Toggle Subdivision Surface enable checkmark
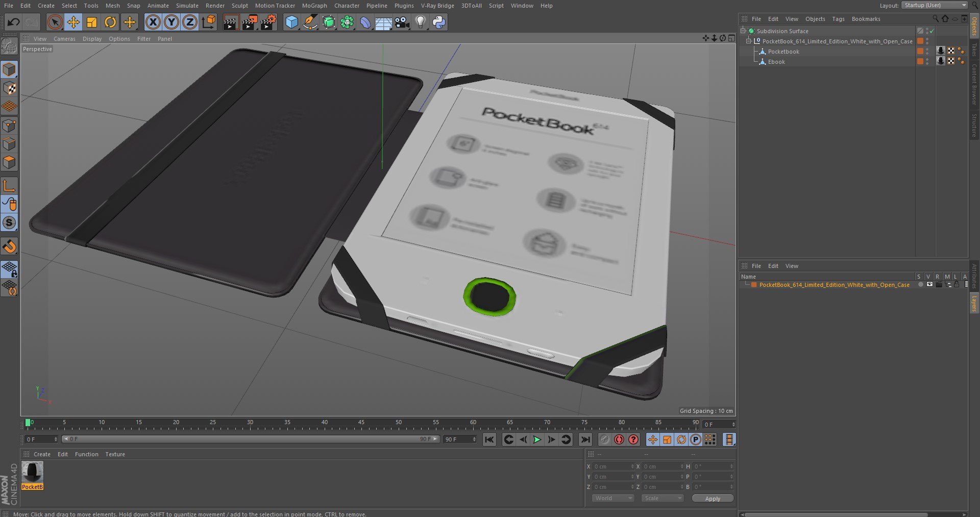This screenshot has height=517, width=980. (x=932, y=31)
